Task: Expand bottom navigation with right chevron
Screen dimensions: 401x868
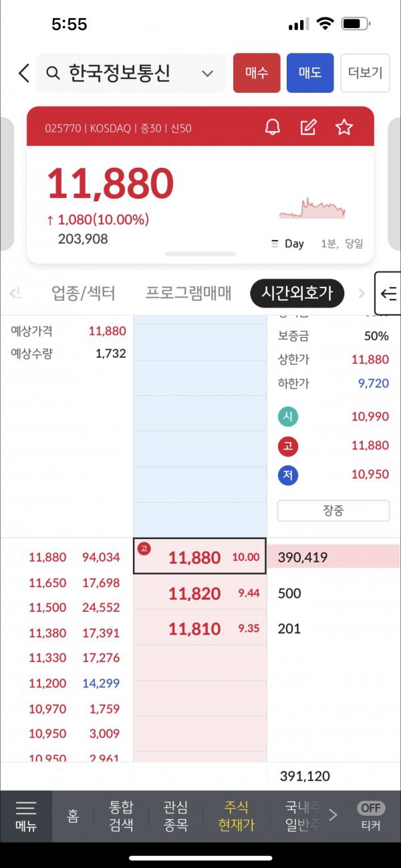Action: pos(333,815)
